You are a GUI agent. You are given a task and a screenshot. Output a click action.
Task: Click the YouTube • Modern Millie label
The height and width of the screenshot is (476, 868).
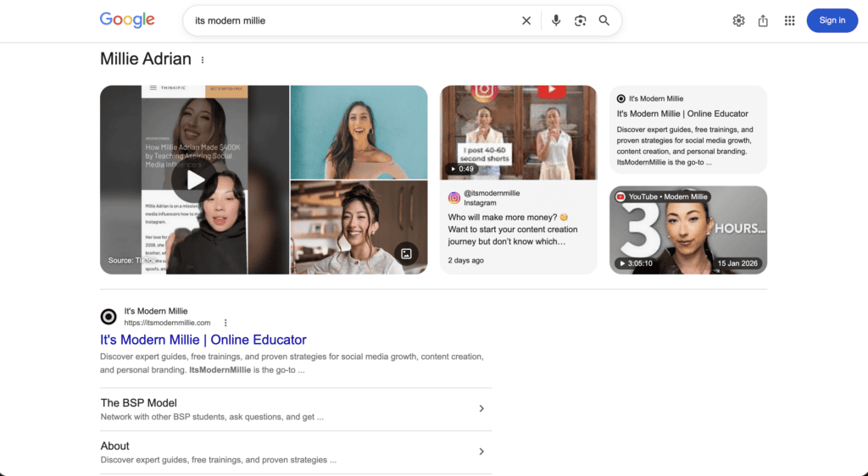[x=662, y=196]
